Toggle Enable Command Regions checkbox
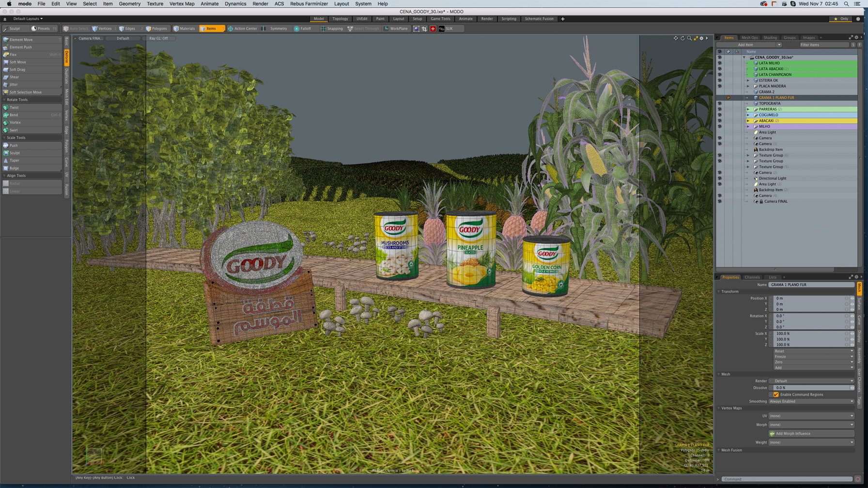Image resolution: width=868 pixels, height=488 pixels. [776, 395]
